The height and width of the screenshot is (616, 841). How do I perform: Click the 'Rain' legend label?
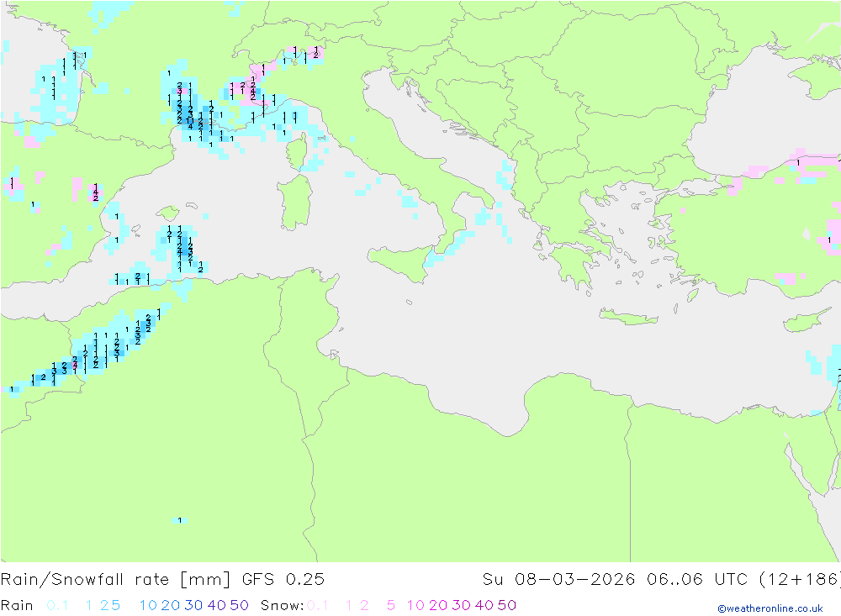pos(17,605)
